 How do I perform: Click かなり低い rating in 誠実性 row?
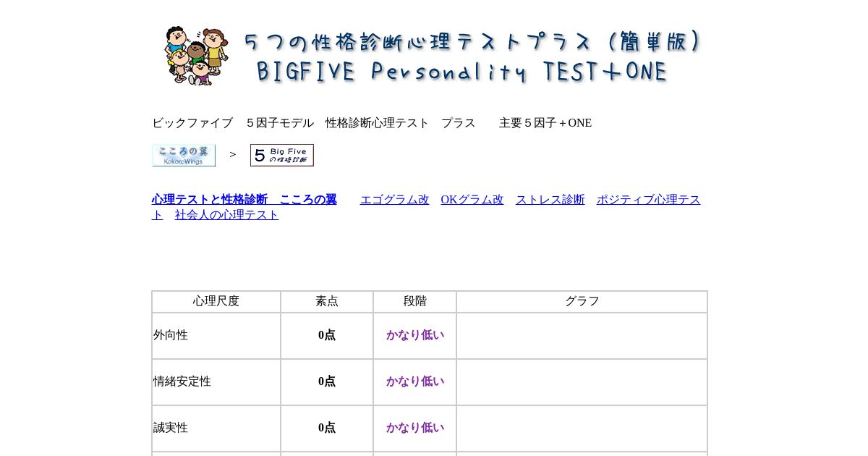(415, 428)
